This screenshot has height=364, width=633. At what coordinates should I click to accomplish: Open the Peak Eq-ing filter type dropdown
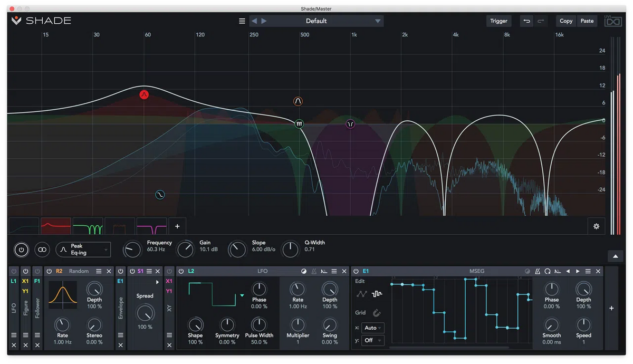point(84,250)
